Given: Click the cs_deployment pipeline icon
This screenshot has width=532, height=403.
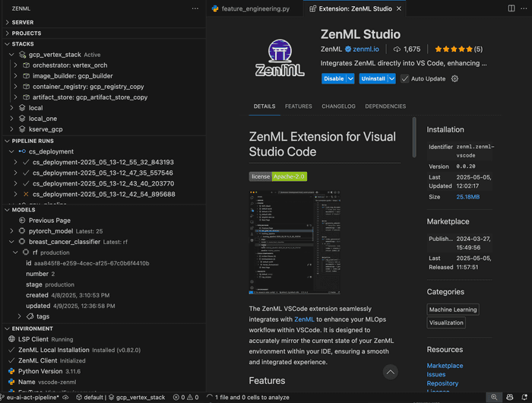Looking at the screenshot, I should click(x=22, y=151).
